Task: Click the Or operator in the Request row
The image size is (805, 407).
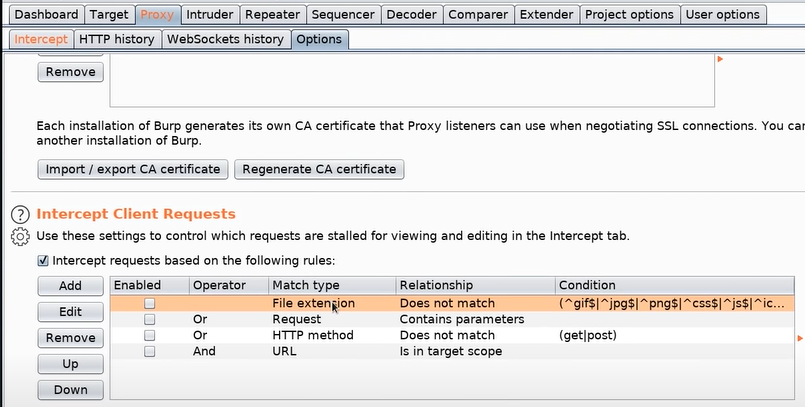Action: pos(228,319)
